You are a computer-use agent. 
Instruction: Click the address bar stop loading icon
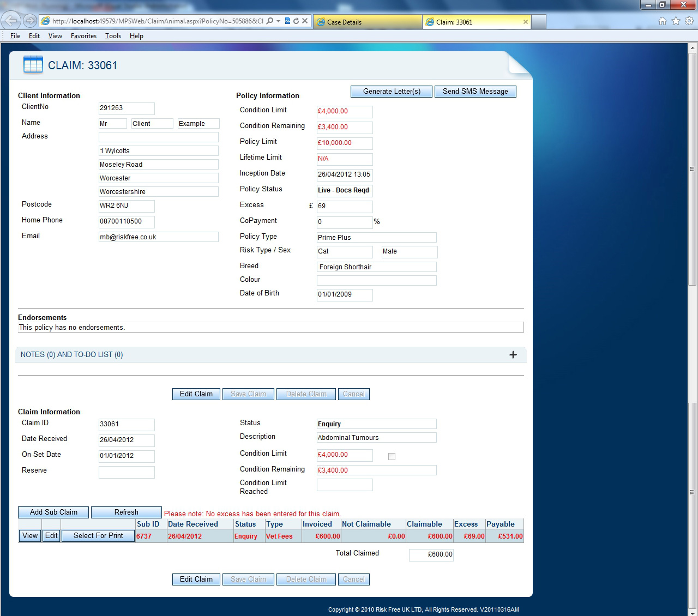click(305, 21)
